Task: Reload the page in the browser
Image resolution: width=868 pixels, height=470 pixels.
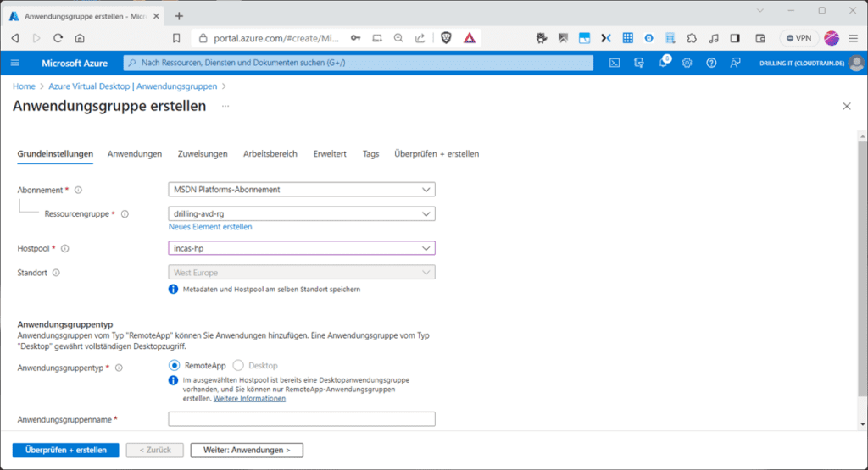Action: tap(58, 38)
